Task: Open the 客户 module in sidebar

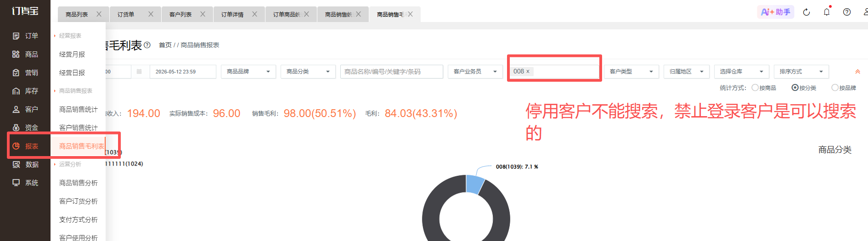Action: tap(25, 109)
